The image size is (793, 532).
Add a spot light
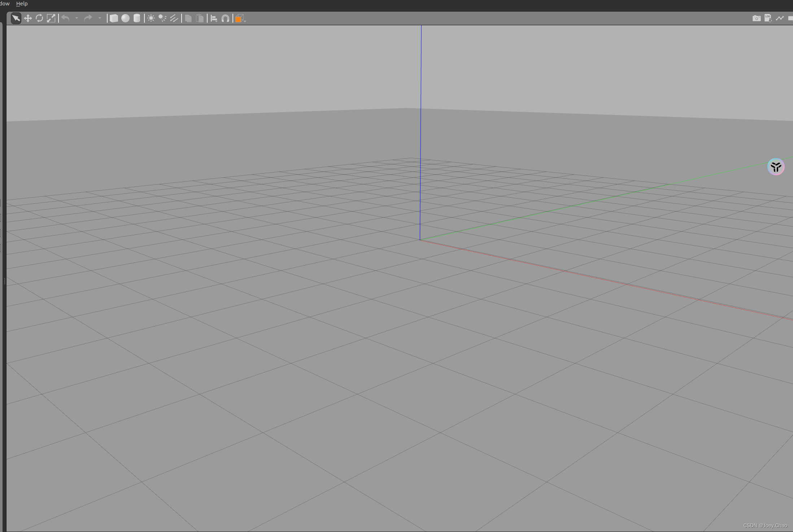[x=162, y=18]
